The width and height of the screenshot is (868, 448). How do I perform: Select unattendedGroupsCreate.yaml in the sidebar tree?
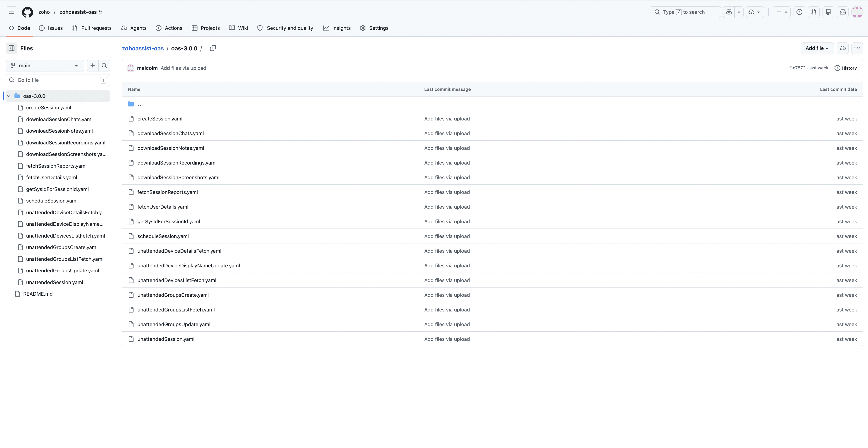tap(62, 247)
